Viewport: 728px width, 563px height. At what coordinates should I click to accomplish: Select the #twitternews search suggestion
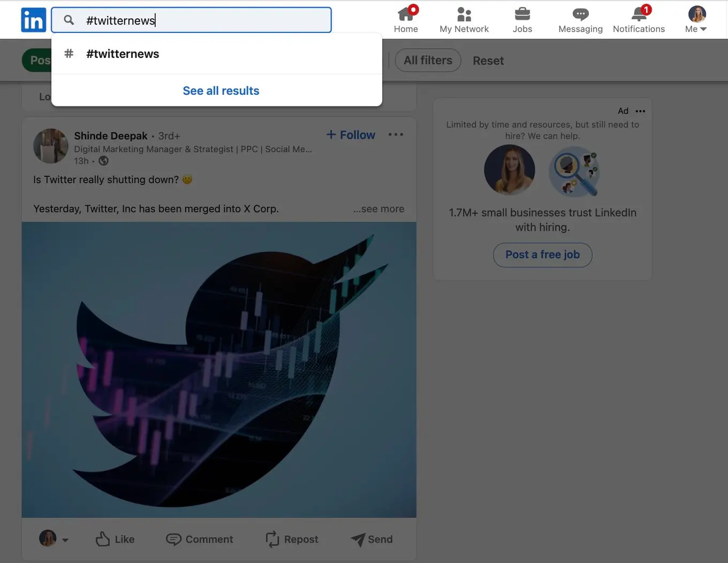[123, 54]
